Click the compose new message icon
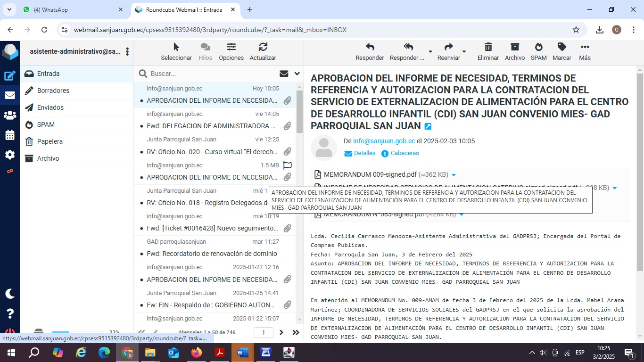Screen dimensions: 644x362 pos(10,76)
